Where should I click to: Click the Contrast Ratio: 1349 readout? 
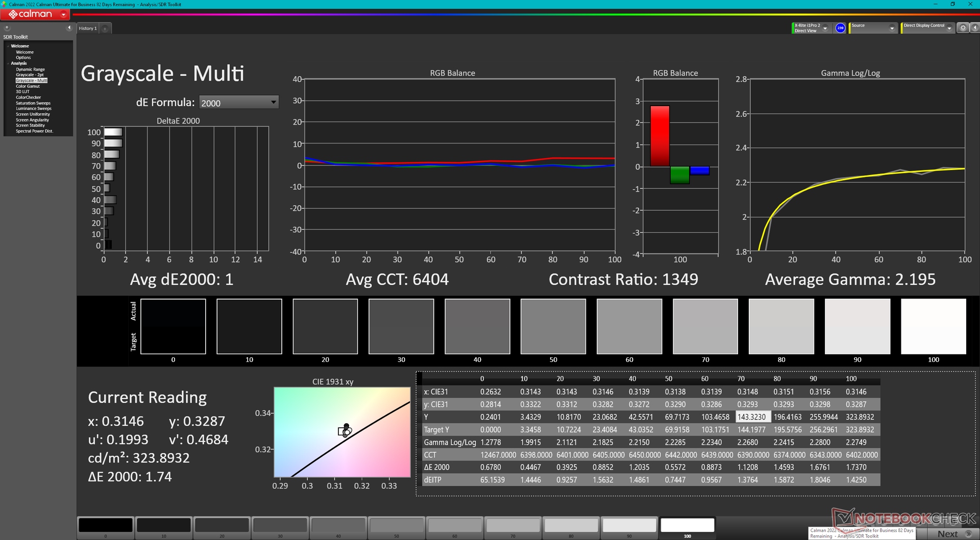coord(623,279)
